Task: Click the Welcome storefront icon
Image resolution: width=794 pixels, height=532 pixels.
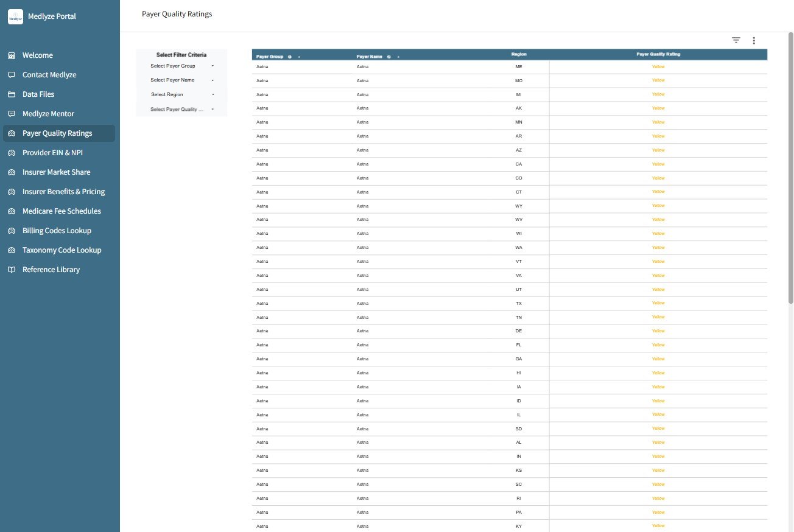Action: click(12, 55)
